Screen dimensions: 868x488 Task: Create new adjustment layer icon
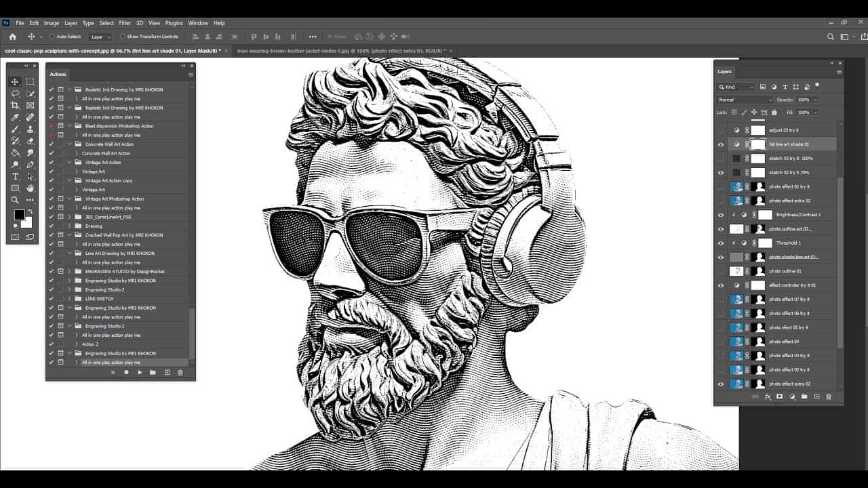coord(792,396)
